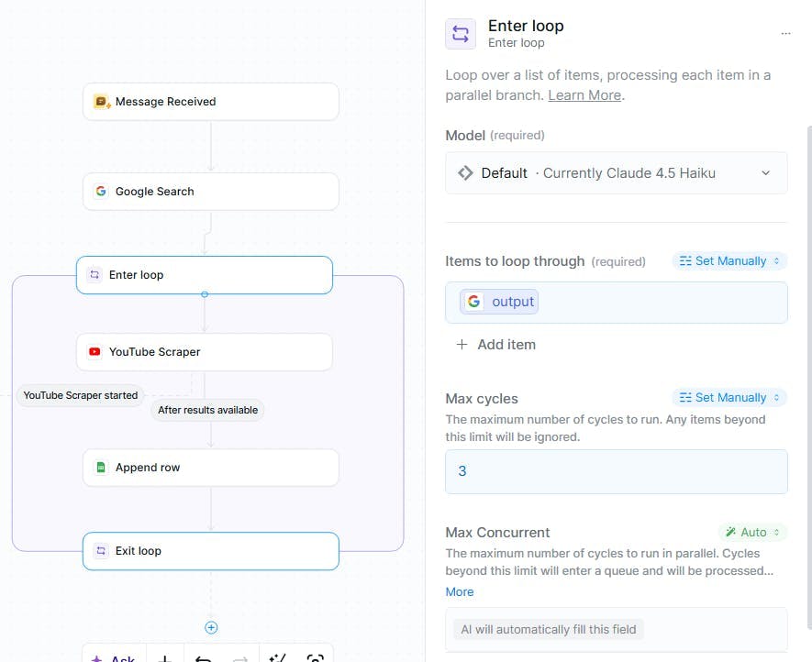Select the YouTube Scraper node
The height and width of the screenshot is (662, 812).
[x=204, y=352]
